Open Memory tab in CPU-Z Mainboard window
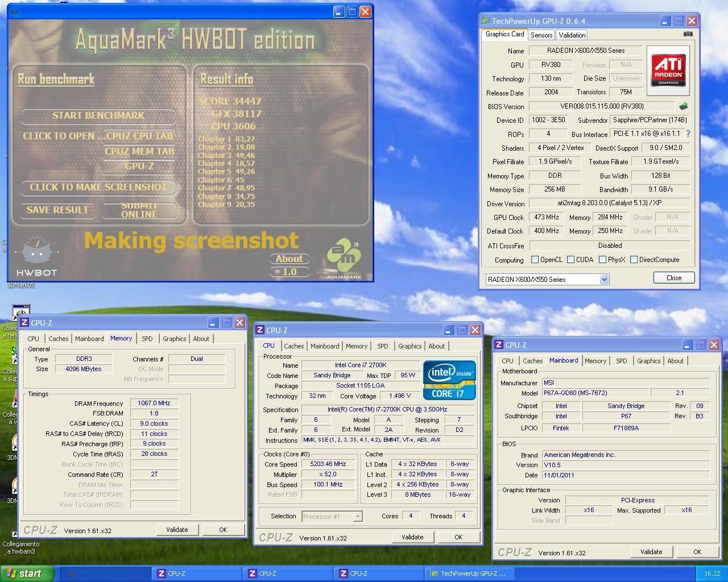728x582 pixels. (595, 361)
